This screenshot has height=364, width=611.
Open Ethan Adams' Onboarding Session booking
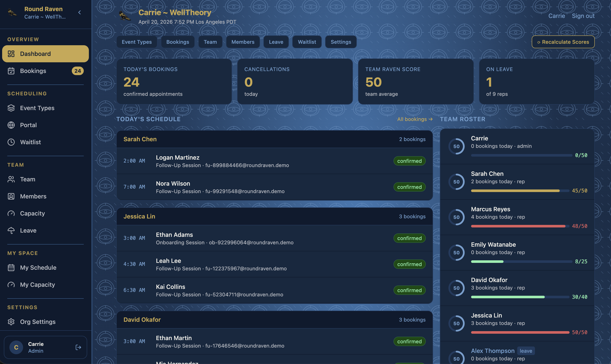[x=275, y=238]
